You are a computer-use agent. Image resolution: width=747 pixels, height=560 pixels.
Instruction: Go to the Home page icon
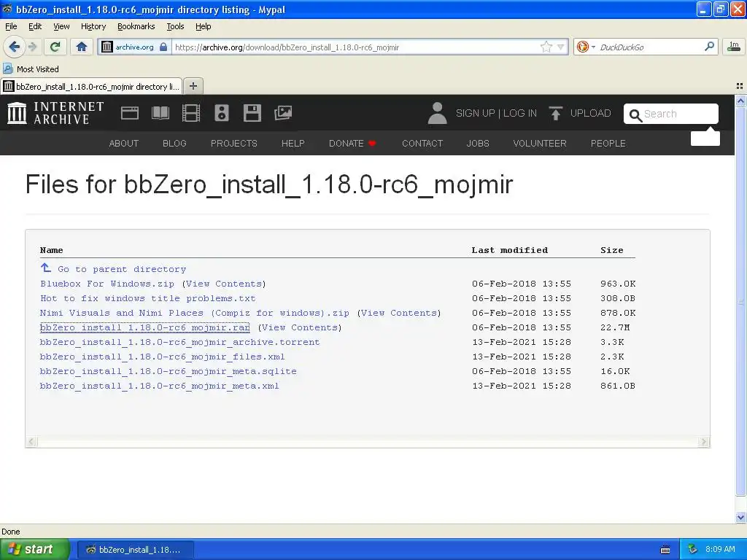click(x=82, y=47)
